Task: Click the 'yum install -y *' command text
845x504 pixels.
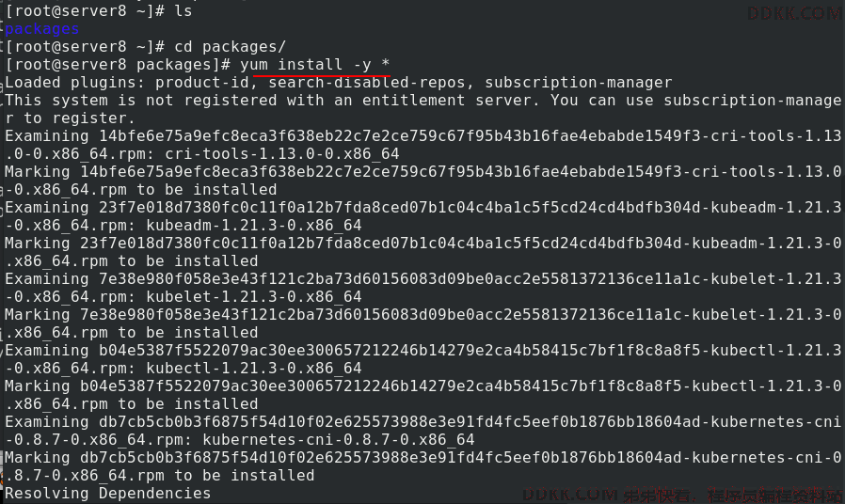Action: pos(314,65)
